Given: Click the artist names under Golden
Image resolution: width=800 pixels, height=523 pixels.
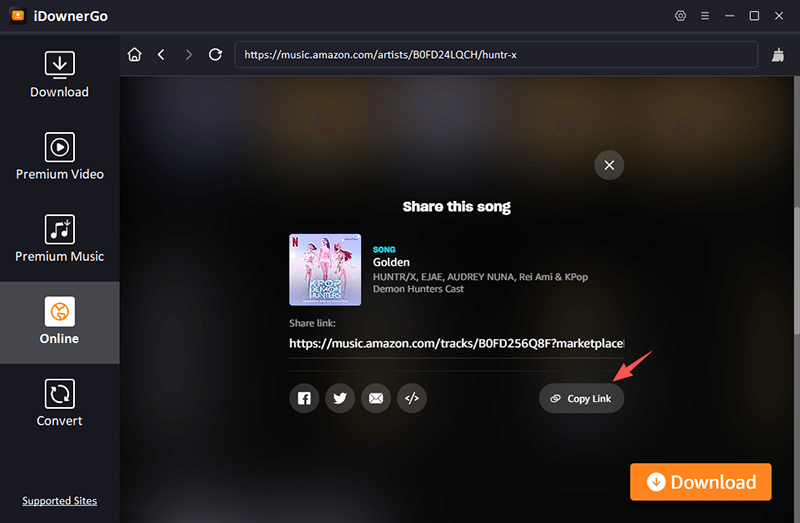Looking at the screenshot, I should pyautogui.click(x=480, y=283).
